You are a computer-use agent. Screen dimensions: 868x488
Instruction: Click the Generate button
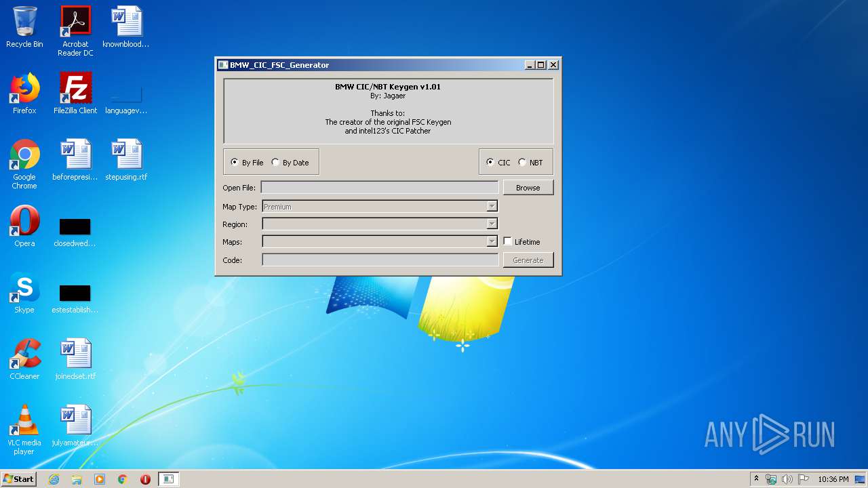528,260
